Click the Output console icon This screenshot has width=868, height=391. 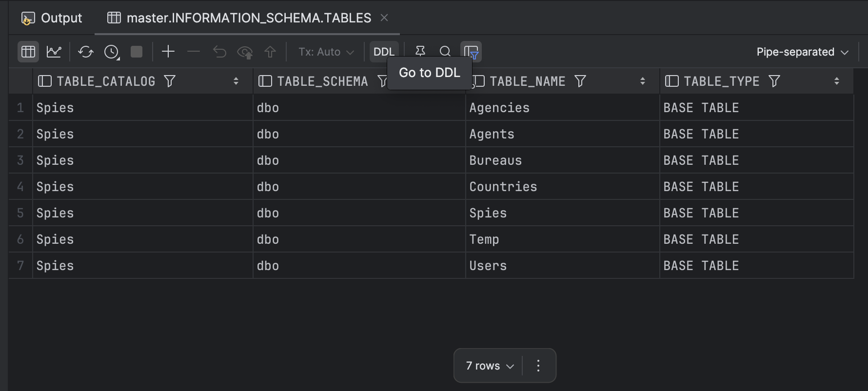coord(28,19)
